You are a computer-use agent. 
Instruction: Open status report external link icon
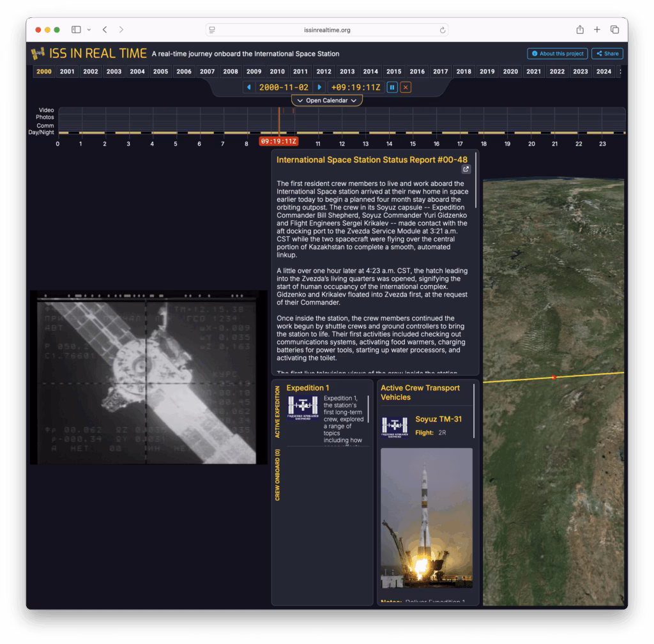466,169
